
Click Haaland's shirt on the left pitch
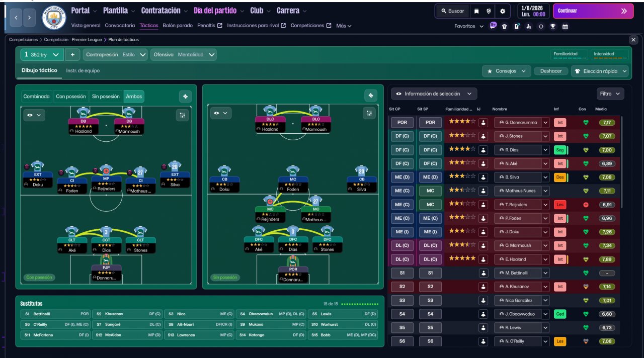point(83,112)
